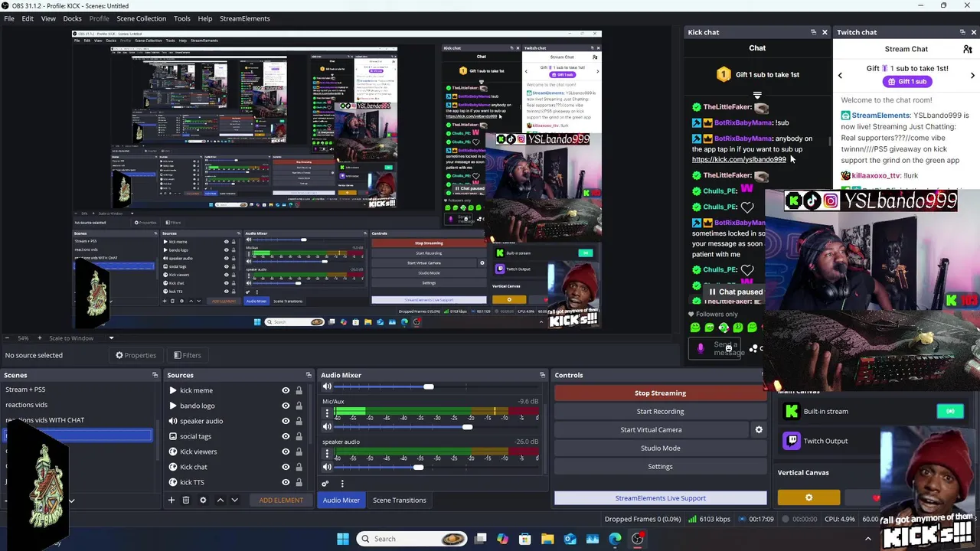Mute the Mic/Aux speaker icon
The image size is (980, 551).
[327, 427]
